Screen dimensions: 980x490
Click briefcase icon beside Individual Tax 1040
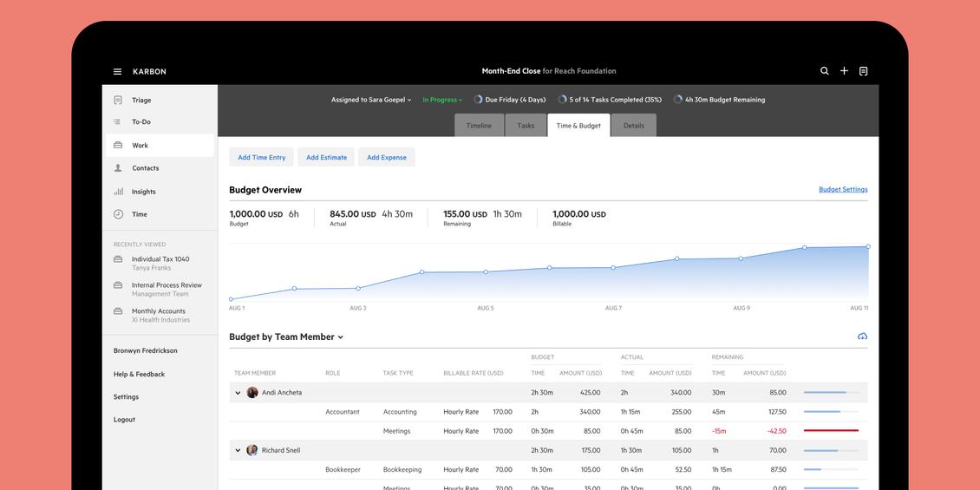click(117, 259)
